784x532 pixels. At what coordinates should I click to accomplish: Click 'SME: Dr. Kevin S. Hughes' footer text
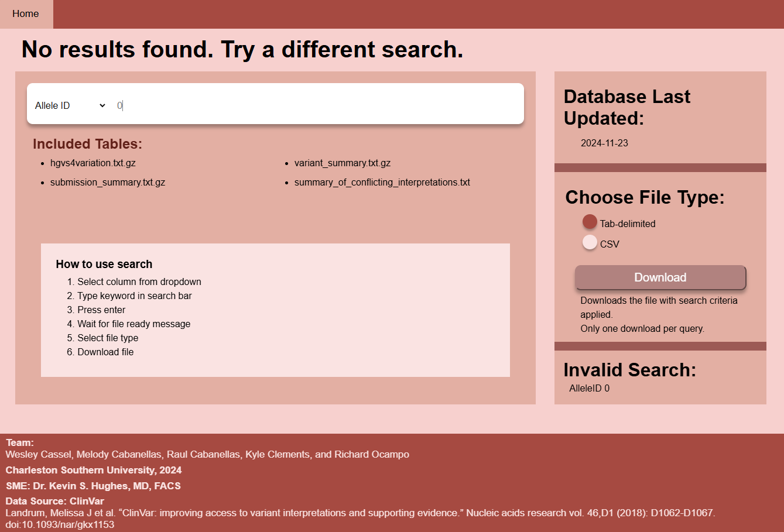[93, 486]
